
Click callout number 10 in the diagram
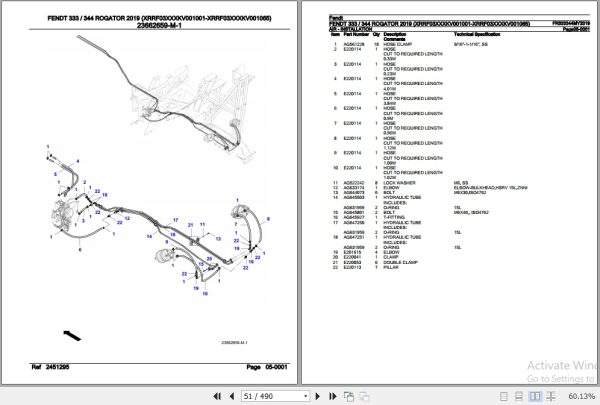(205, 294)
